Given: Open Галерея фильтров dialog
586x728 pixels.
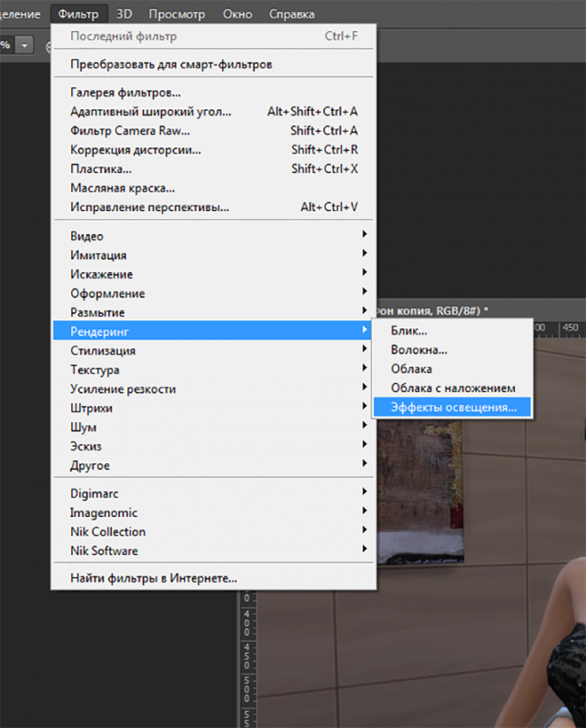Looking at the screenshot, I should click(x=214, y=93).
